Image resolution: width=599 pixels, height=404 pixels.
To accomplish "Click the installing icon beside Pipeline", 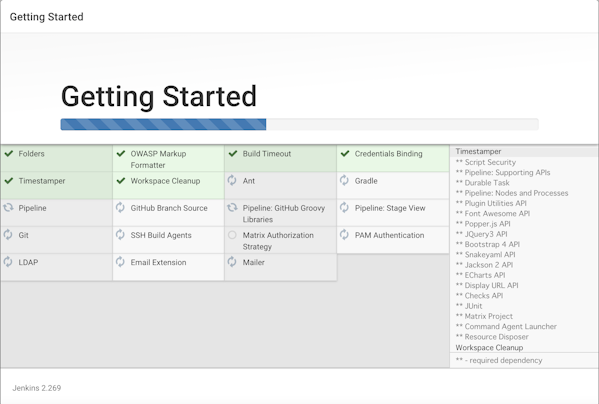I will pyautogui.click(x=8, y=207).
